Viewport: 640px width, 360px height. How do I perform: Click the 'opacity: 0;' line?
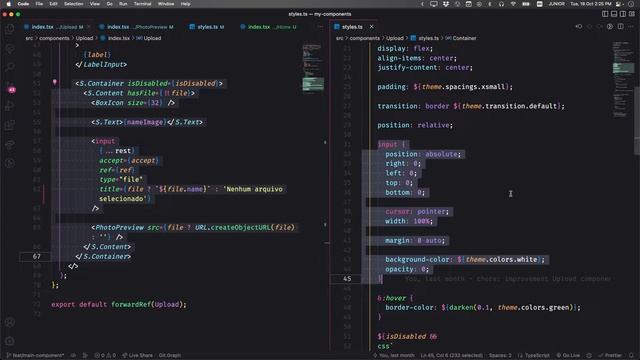(407, 269)
